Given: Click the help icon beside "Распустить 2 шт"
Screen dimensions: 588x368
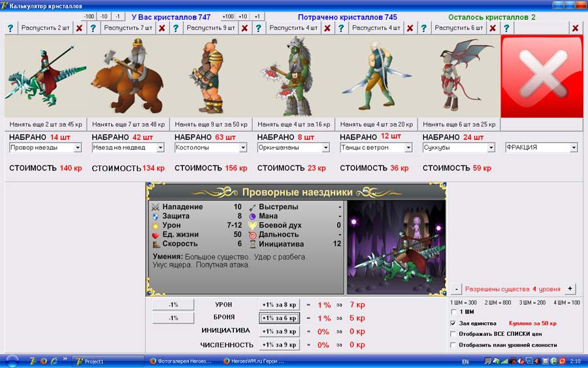Looking at the screenshot, I should coord(10,28).
